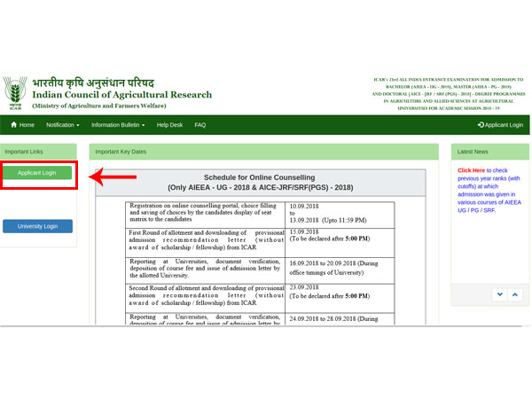Click the Latest News up chevron

[x=514, y=294]
